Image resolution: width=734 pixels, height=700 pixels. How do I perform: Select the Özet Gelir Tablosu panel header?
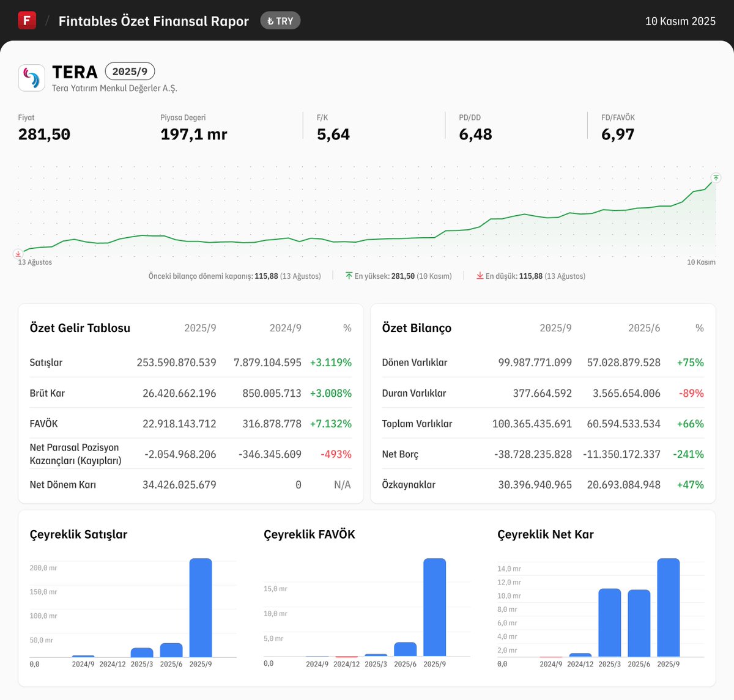tap(80, 328)
